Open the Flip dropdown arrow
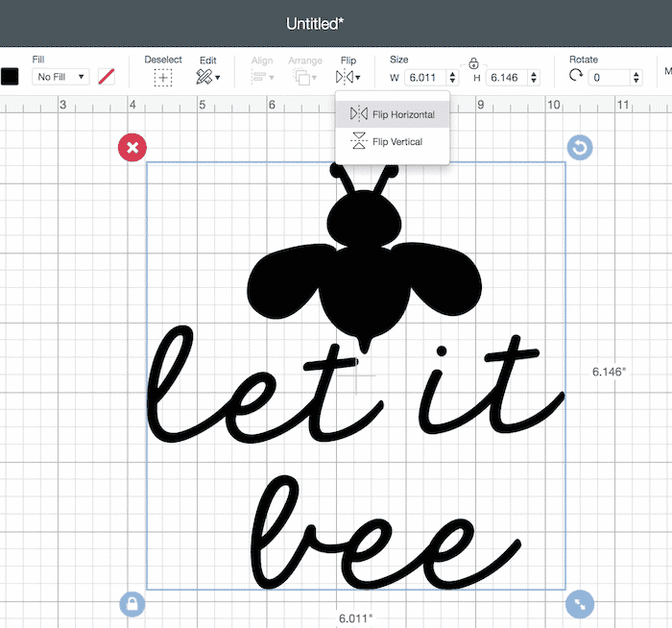Screen dimensions: 672x628 tap(358, 78)
